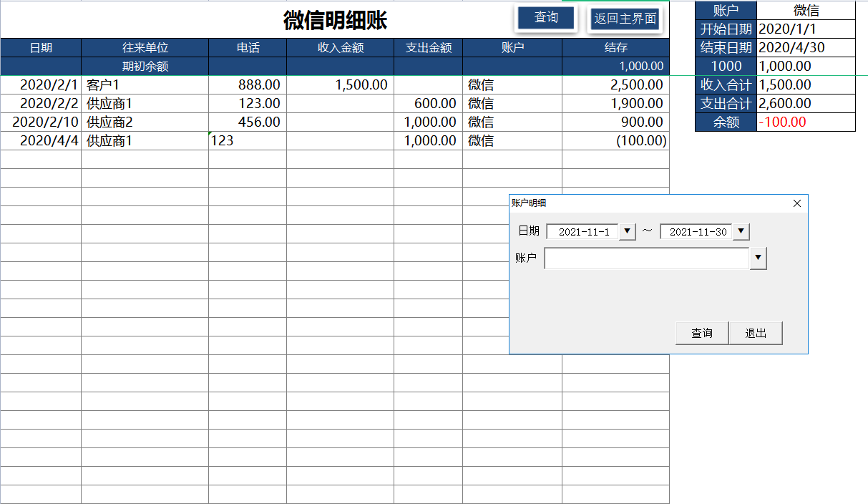Click the start date field 2021-11-1
The width and height of the screenshot is (868, 504).
pos(583,232)
